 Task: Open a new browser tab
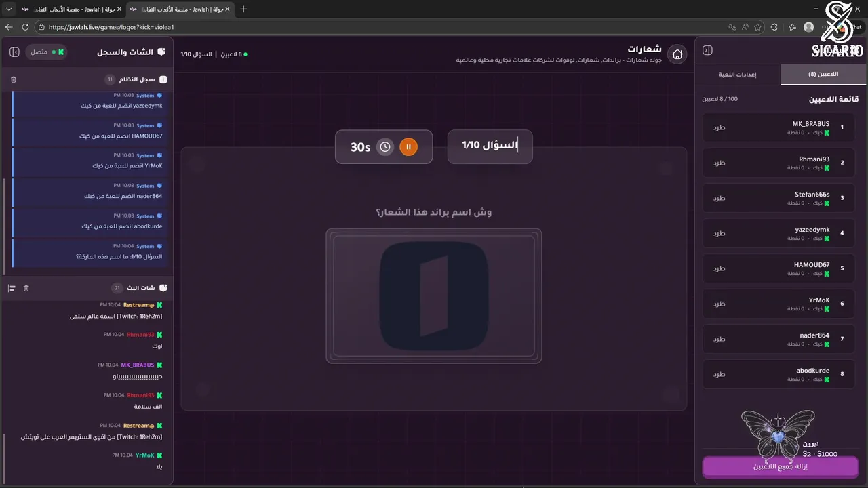pyautogui.click(x=244, y=9)
